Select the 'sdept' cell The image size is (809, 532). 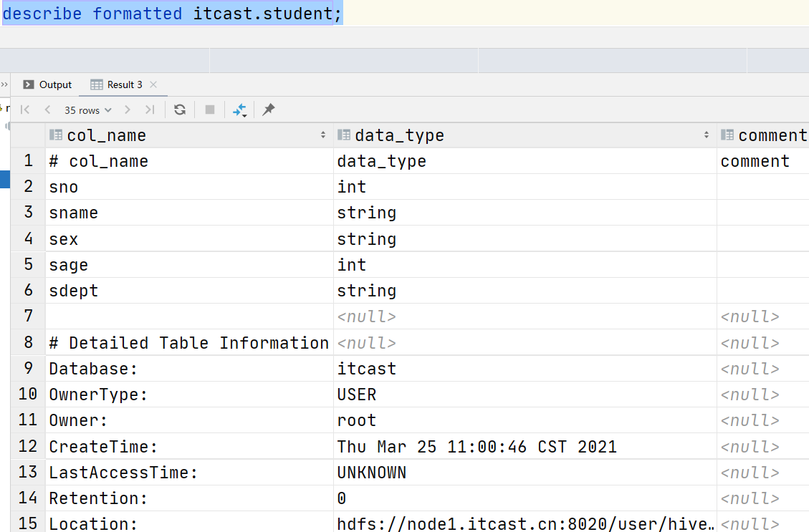[189, 290]
